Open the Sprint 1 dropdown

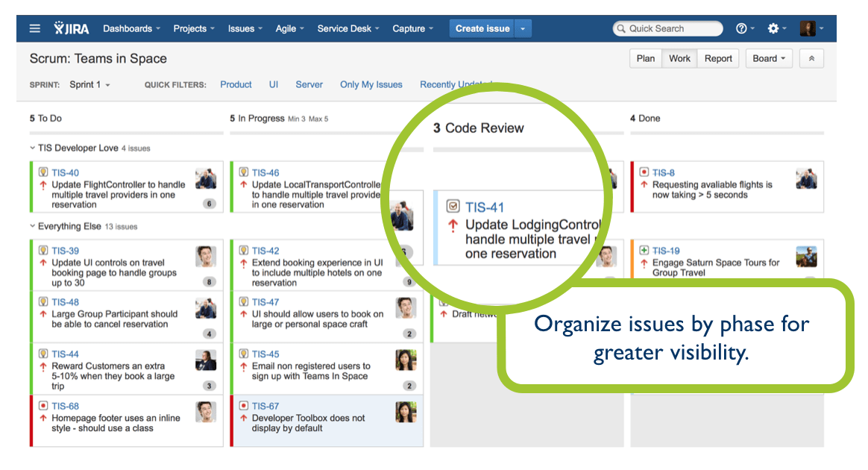click(89, 84)
